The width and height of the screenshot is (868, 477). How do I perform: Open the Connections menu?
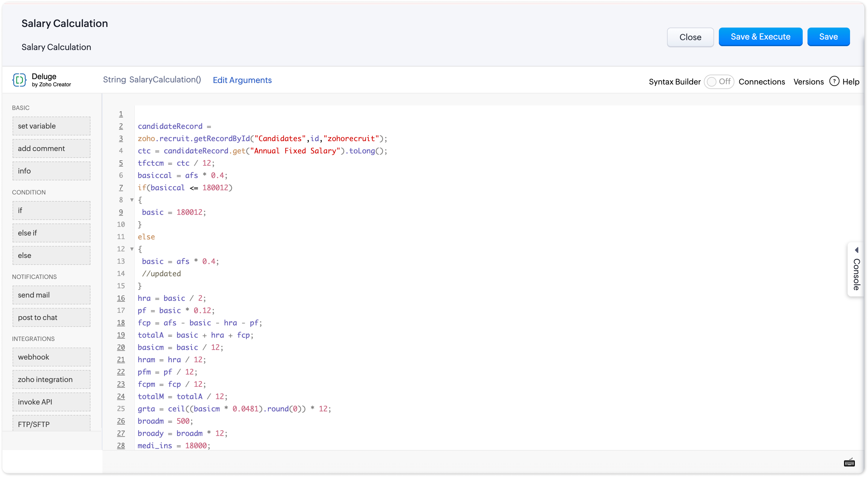[x=762, y=82]
